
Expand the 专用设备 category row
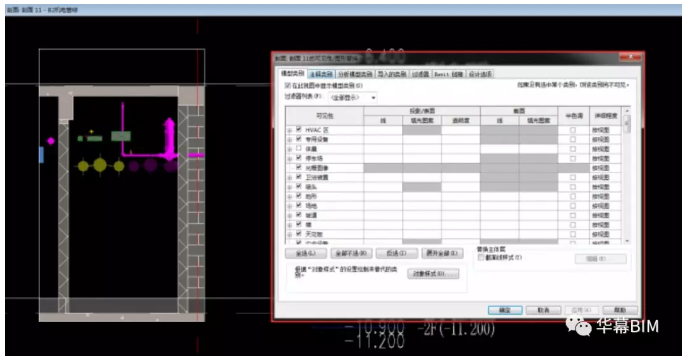coord(290,140)
